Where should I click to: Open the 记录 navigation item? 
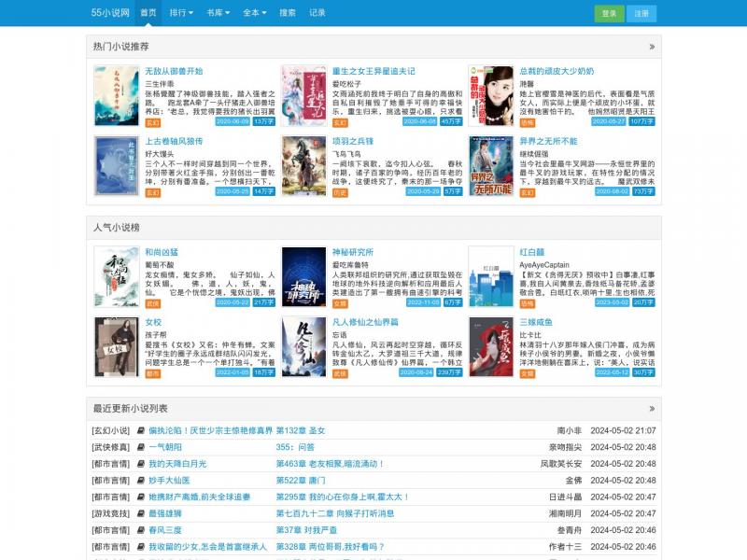tap(317, 13)
